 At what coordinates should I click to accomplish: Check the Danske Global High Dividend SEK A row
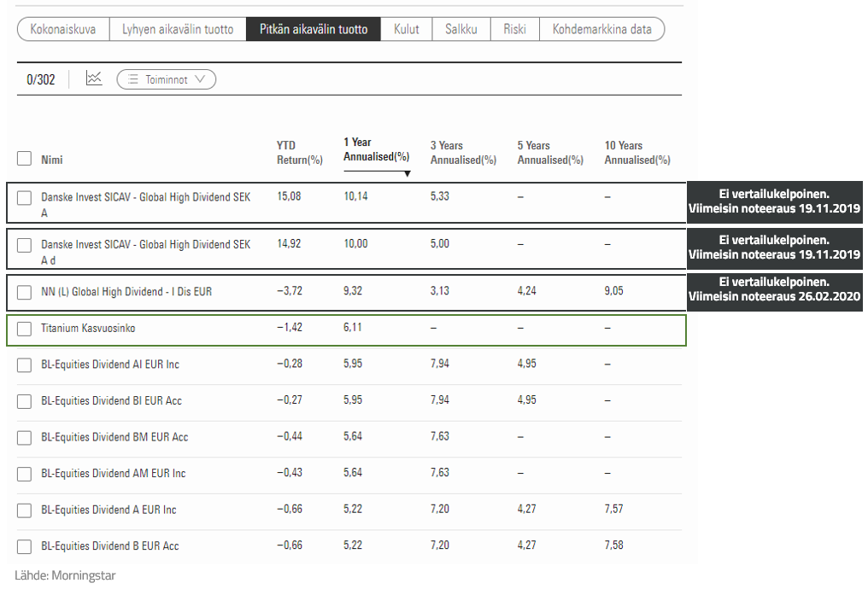point(25,198)
